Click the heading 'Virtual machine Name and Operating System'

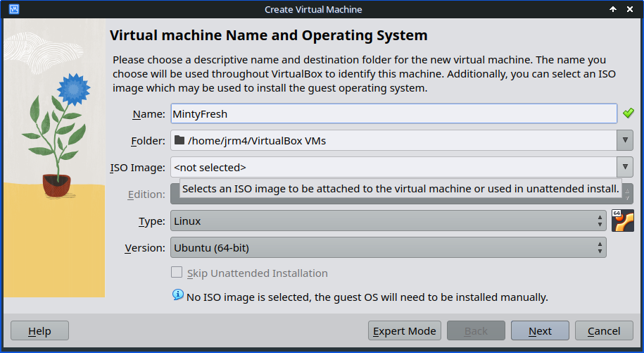[x=269, y=35]
